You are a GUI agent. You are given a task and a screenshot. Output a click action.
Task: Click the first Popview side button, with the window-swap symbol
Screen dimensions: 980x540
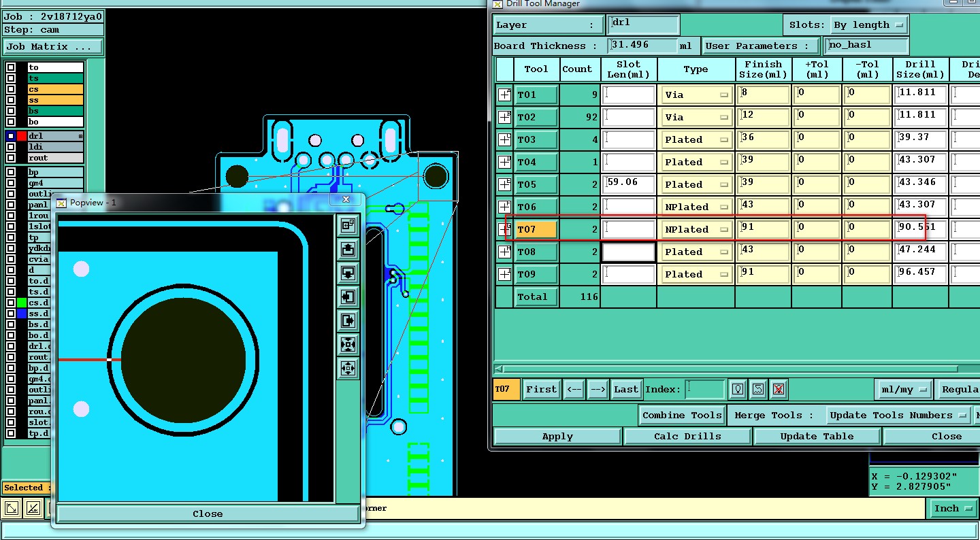348,225
